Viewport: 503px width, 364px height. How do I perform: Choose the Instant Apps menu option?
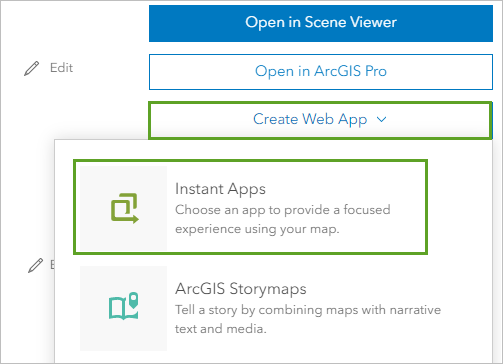click(250, 207)
